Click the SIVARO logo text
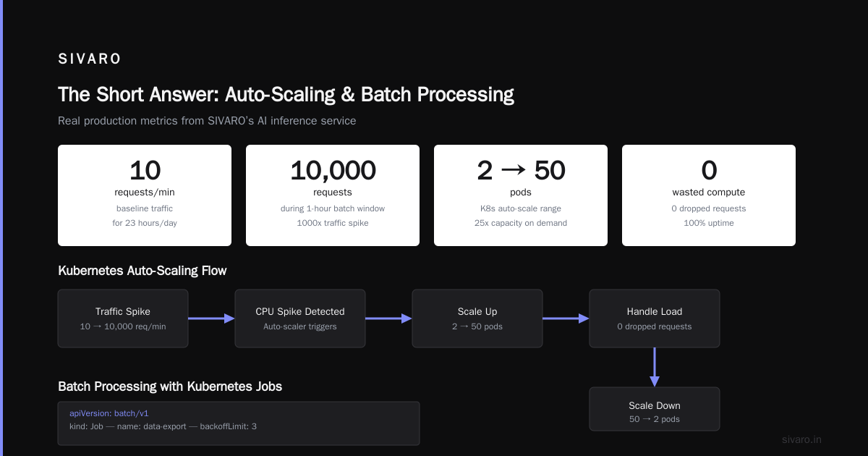Viewport: 868px width, 456px height. (x=90, y=59)
